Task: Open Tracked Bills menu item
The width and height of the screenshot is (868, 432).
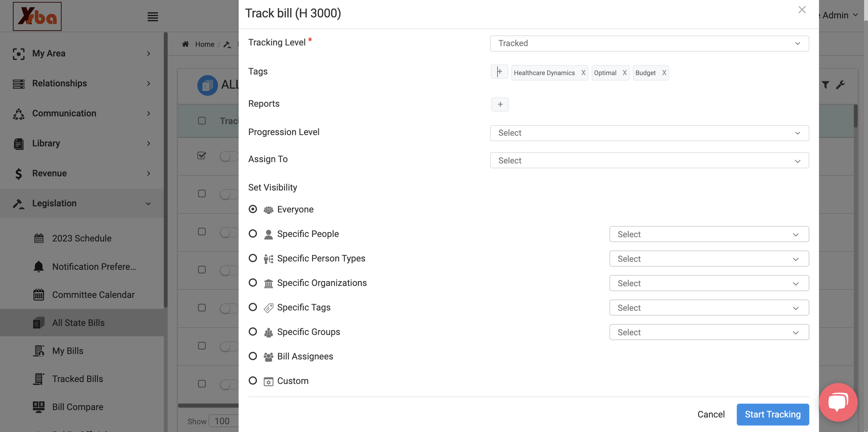Action: click(82, 379)
